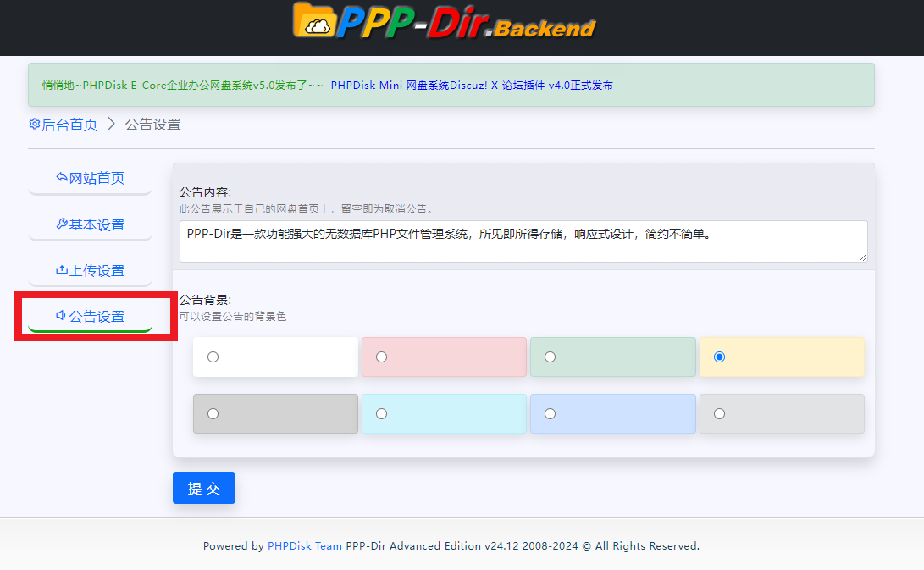The height and width of the screenshot is (570, 924).
Task: Click the wrench icon on 基本设置
Action: click(x=61, y=224)
